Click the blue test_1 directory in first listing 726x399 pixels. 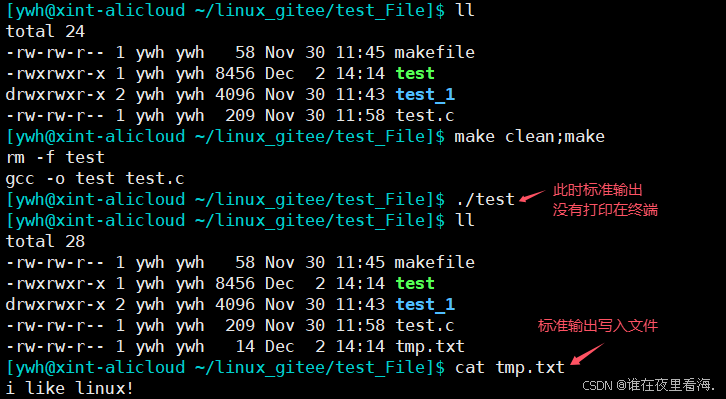(x=425, y=94)
